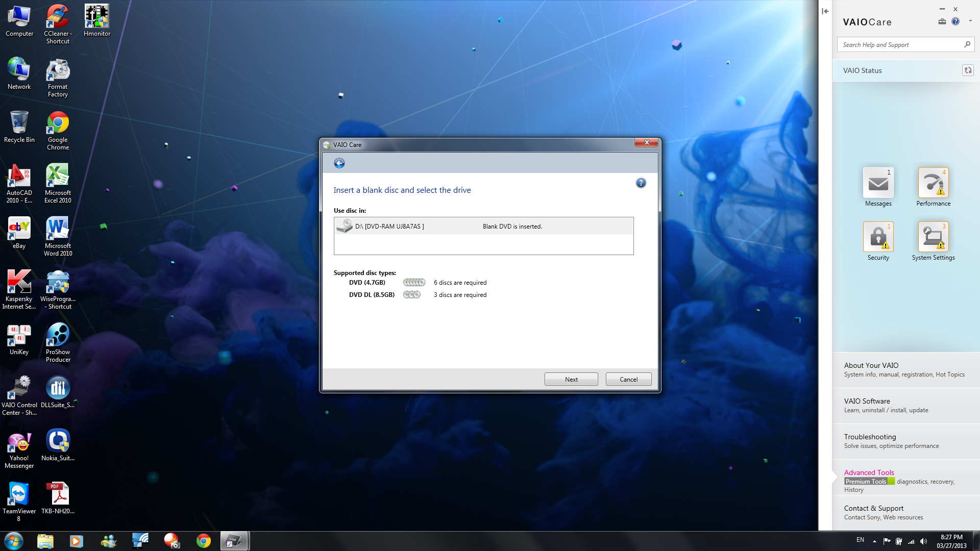This screenshot has width=980, height=551.
Task: Collapse the VAIO Care sidebar panel arrow
Action: (x=825, y=11)
